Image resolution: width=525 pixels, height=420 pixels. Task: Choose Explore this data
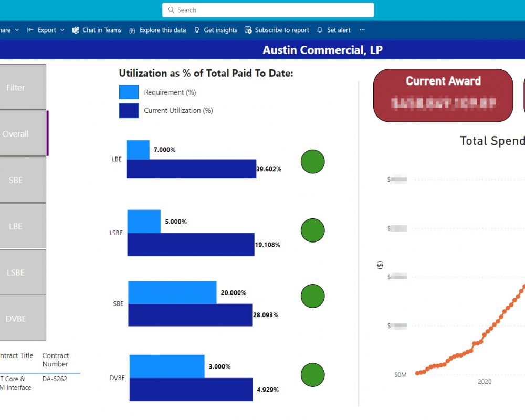[x=163, y=30]
